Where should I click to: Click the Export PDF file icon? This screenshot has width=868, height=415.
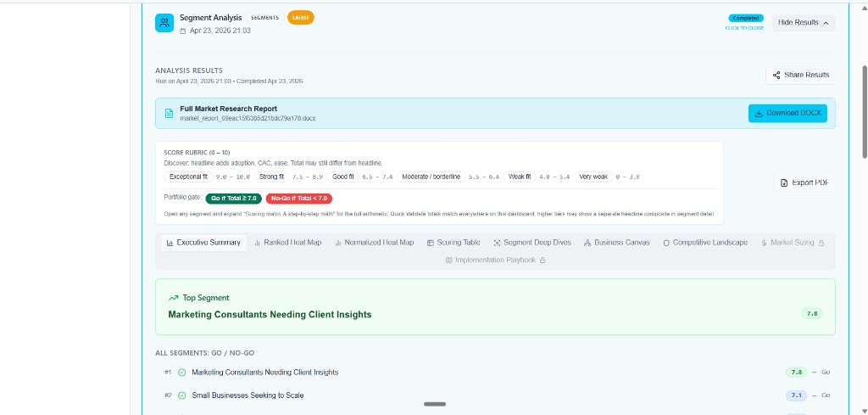click(784, 182)
